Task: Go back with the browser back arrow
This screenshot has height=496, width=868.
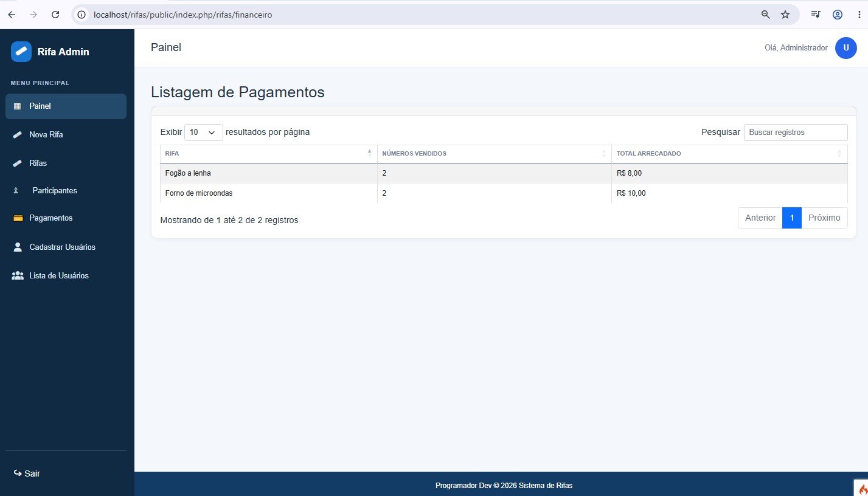Action: pyautogui.click(x=12, y=15)
